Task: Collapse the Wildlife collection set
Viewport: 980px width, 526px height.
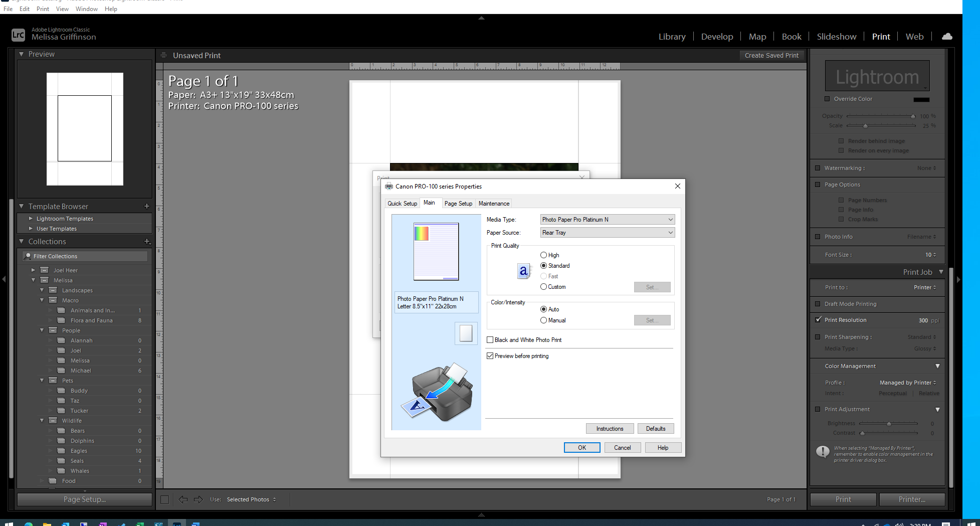Action: click(42, 421)
